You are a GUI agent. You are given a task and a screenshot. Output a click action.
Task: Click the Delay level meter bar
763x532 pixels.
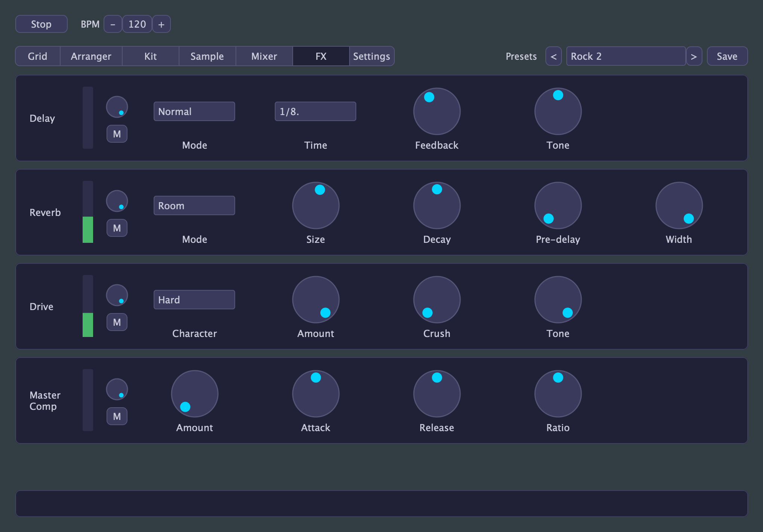point(88,118)
